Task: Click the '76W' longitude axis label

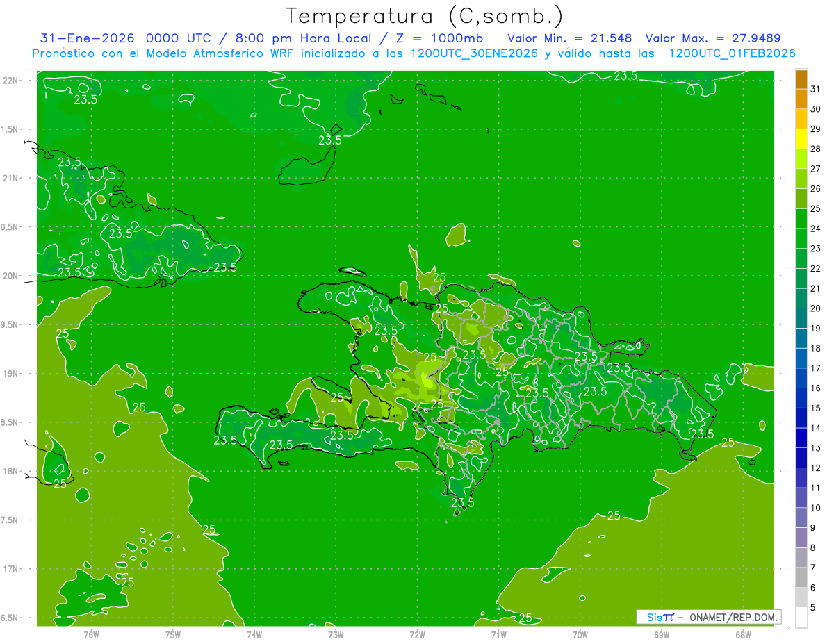Action: [91, 634]
